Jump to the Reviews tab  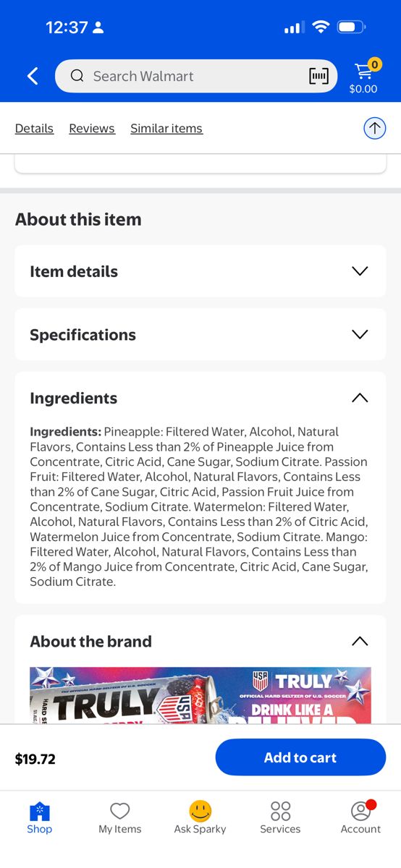click(92, 128)
